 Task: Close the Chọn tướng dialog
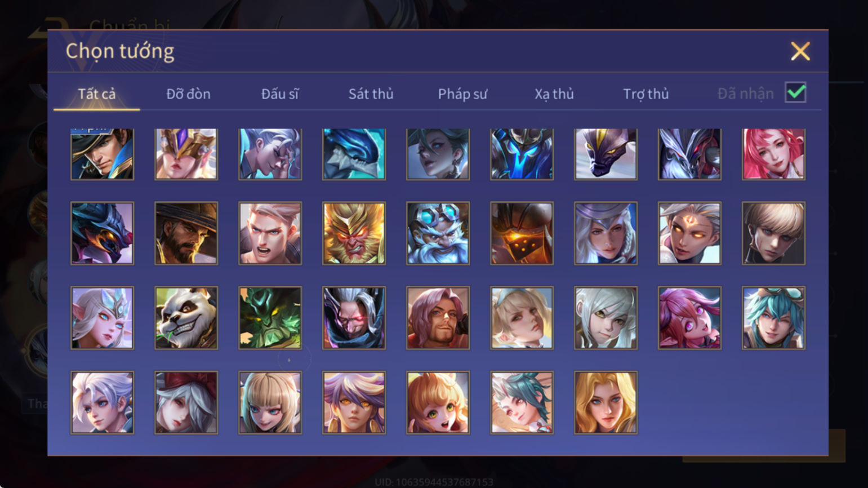click(x=800, y=51)
